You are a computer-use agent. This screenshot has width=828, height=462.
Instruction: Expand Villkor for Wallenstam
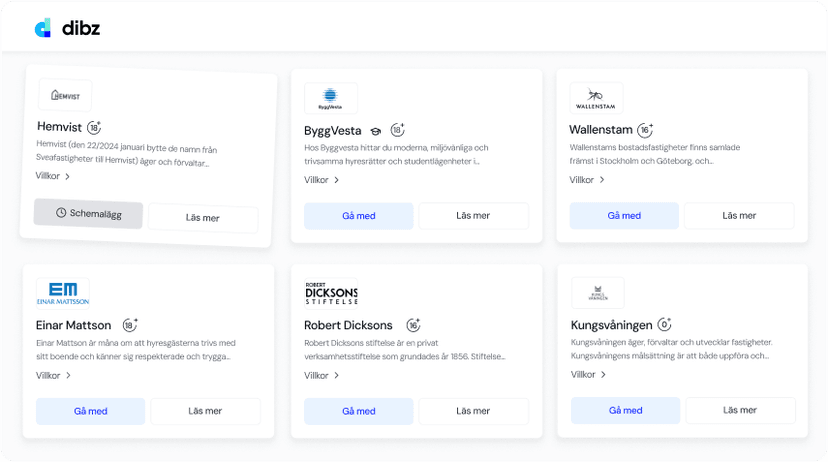(587, 180)
